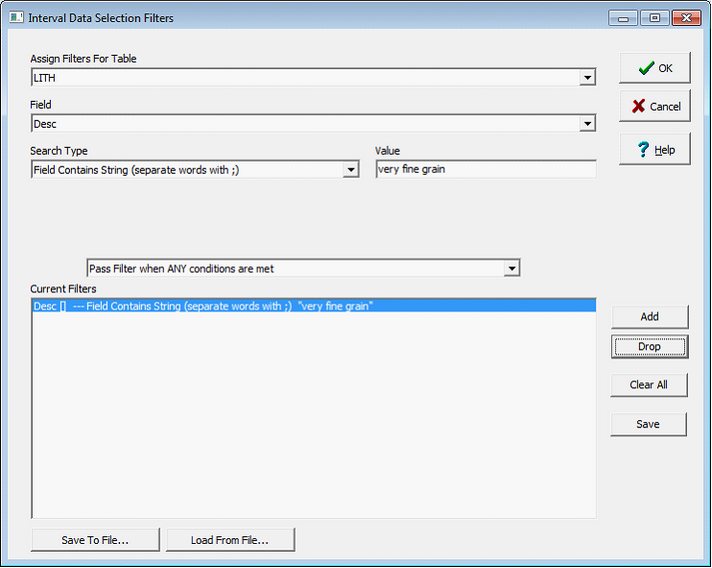Screen dimensions: 712x568
Task: Click the Value text field
Action: click(485, 170)
